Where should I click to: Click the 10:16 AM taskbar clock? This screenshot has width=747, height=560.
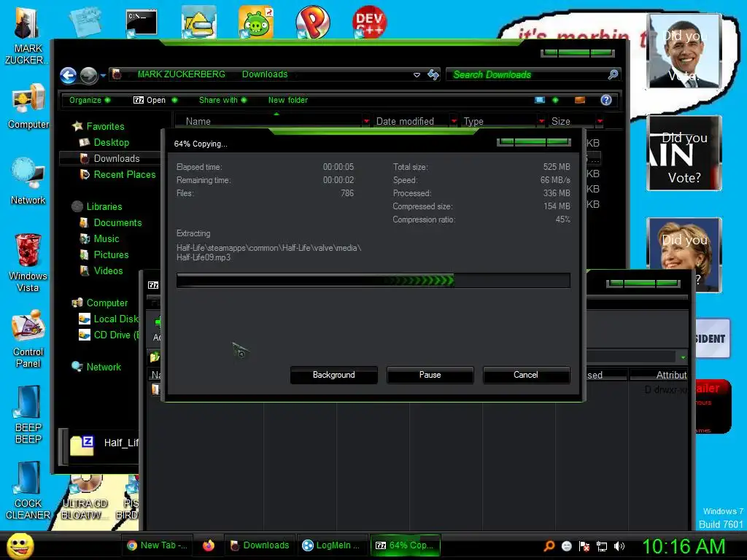click(x=684, y=547)
